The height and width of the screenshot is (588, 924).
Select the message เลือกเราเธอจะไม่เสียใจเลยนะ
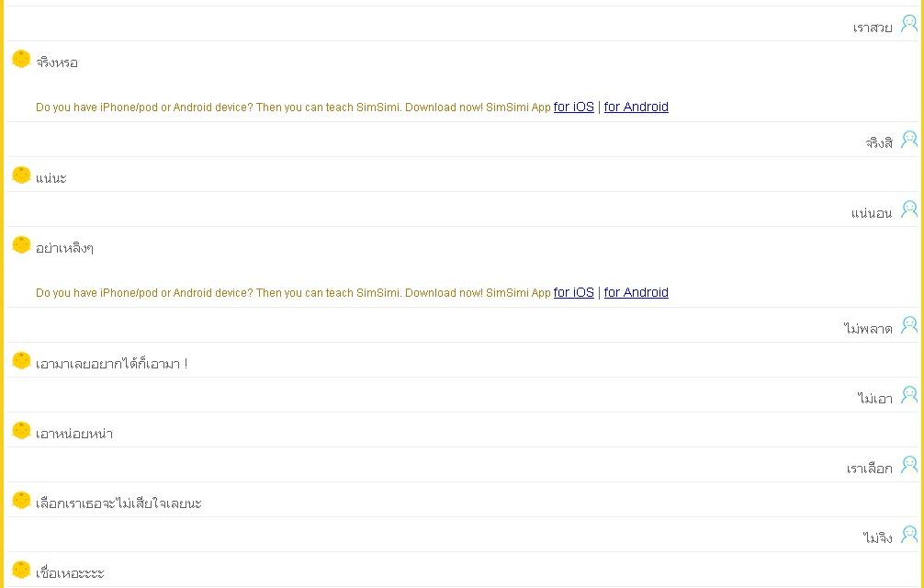tap(118, 503)
